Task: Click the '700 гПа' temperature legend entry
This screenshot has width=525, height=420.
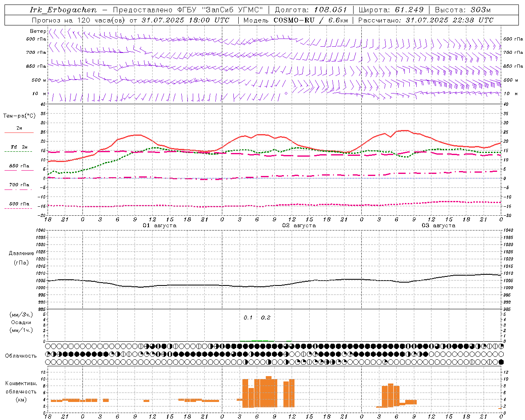Action: pyautogui.click(x=19, y=185)
